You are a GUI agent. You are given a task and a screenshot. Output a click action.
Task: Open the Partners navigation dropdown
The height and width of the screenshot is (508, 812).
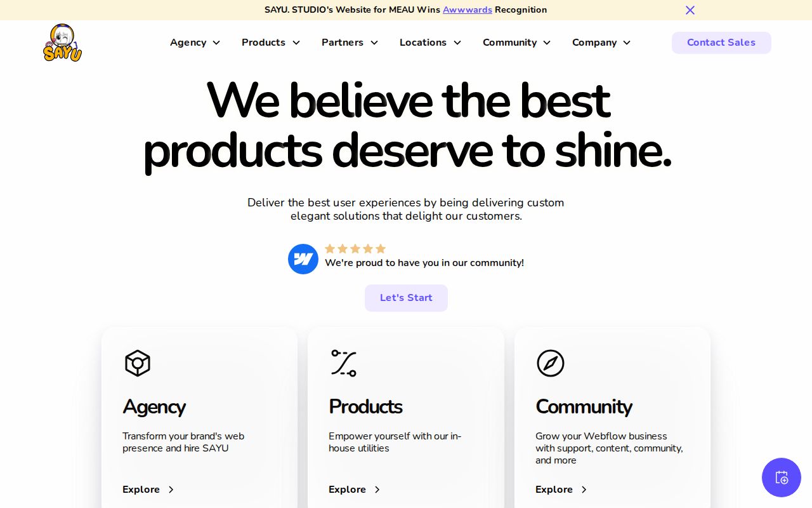pos(350,43)
